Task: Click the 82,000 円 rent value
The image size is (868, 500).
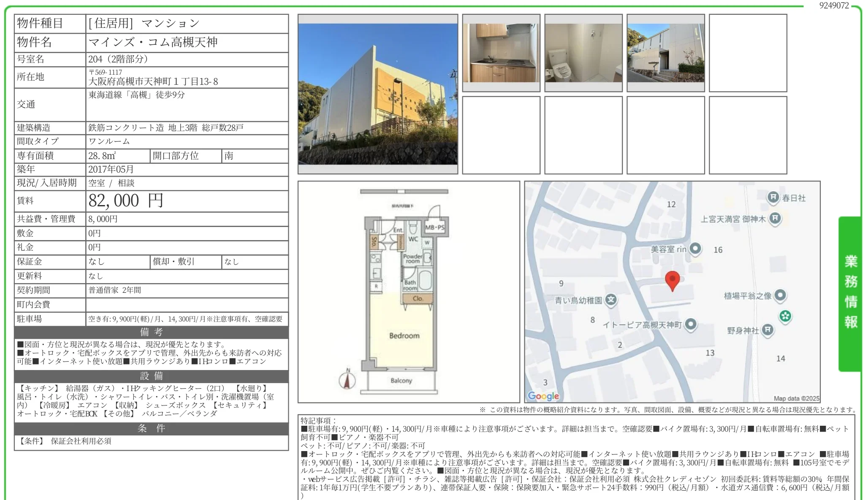Action: tap(126, 200)
